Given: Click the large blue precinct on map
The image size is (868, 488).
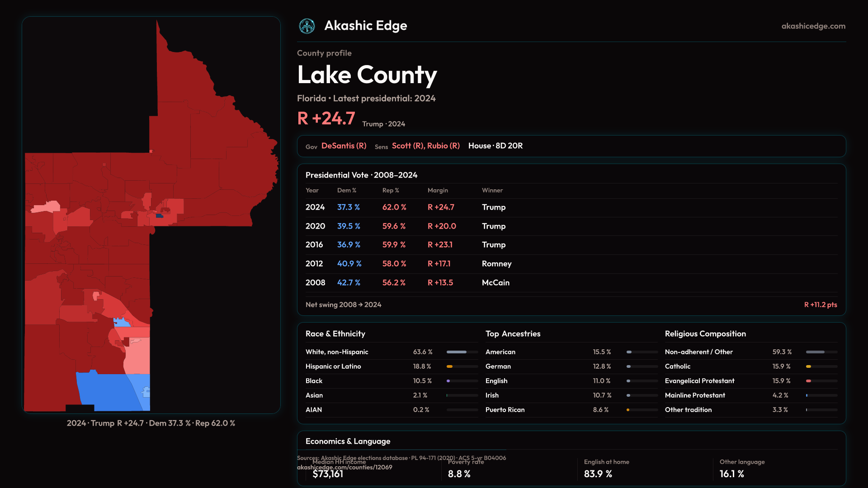Looking at the screenshot, I should point(106,389).
